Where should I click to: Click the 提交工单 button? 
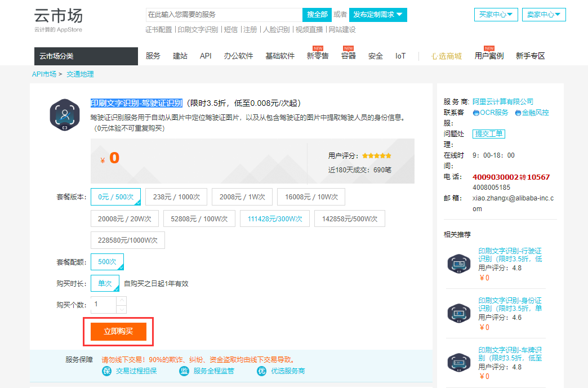[489, 134]
